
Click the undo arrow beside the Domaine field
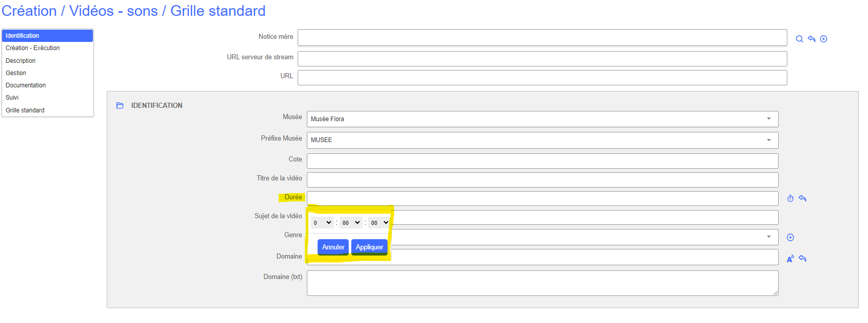[803, 259]
